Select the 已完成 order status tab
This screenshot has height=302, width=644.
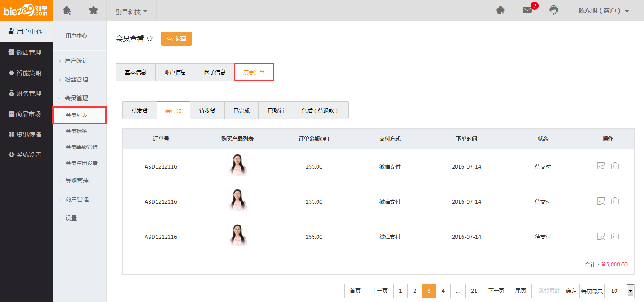click(241, 111)
